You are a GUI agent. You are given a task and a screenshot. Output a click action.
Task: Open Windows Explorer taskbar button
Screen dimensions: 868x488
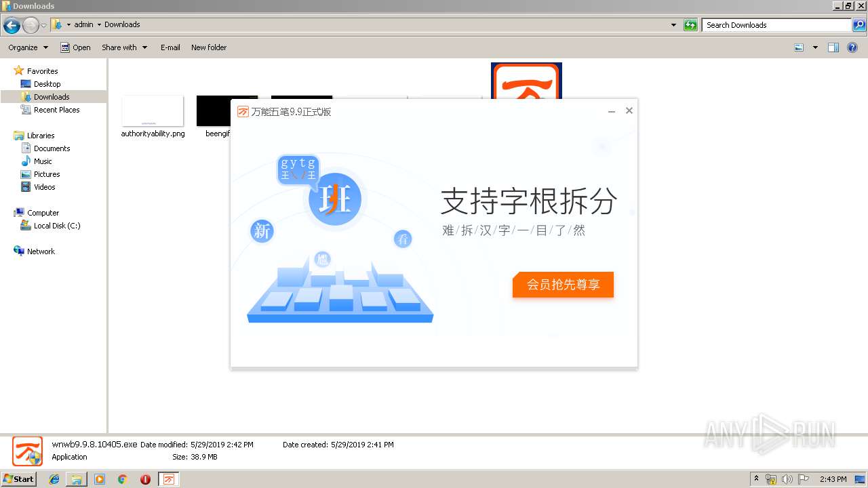pos(77,479)
